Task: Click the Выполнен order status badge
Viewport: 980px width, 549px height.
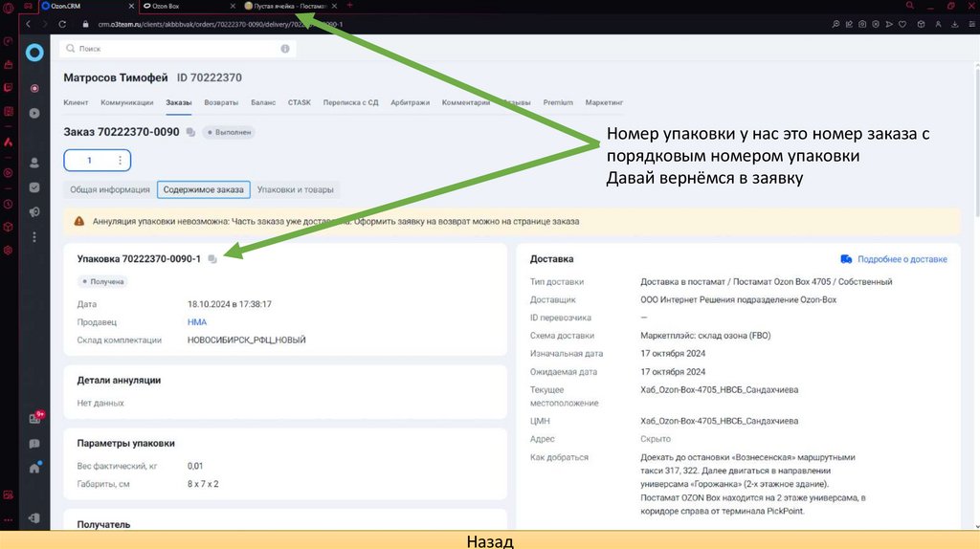Action: 228,132
